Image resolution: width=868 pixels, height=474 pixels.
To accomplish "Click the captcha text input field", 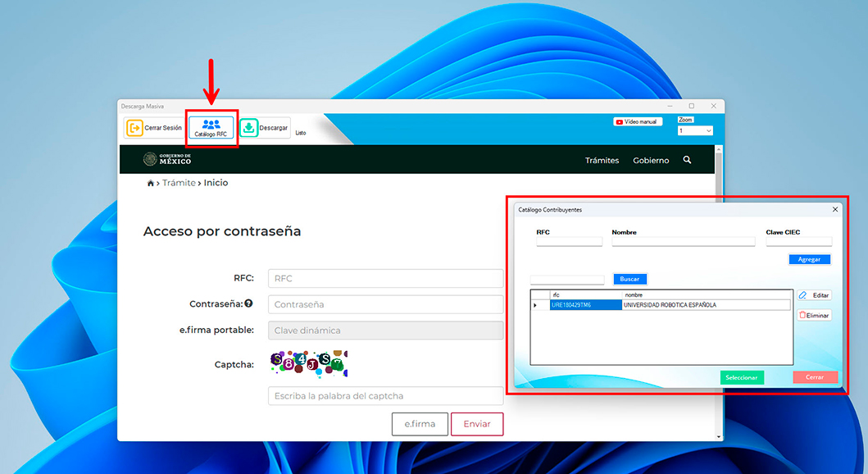I will [385, 396].
